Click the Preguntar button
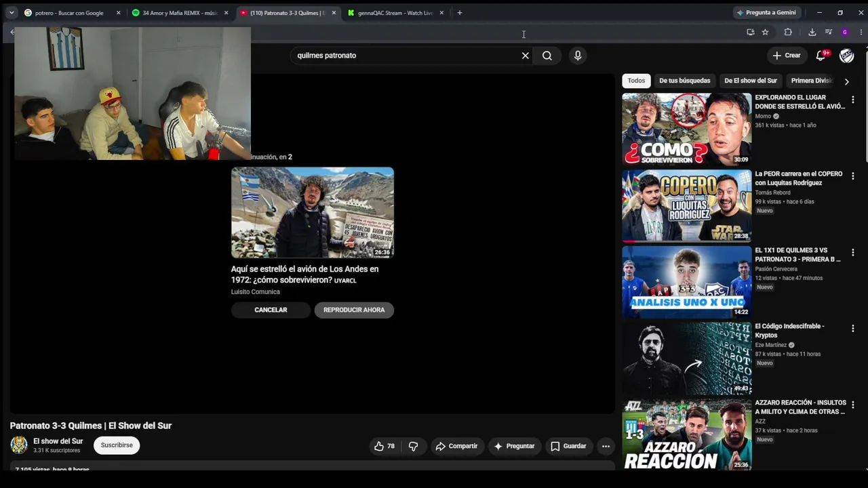This screenshot has width=868, height=488. (x=514, y=446)
